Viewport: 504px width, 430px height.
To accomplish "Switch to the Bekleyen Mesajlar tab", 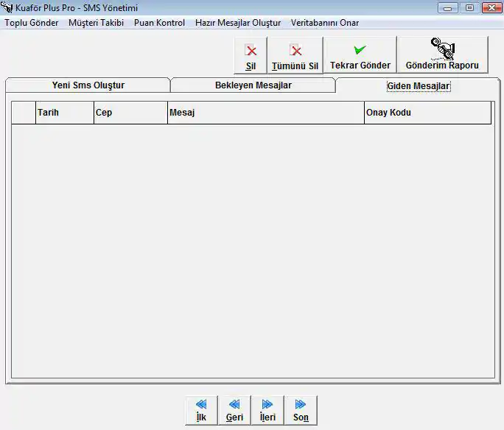I will [253, 85].
